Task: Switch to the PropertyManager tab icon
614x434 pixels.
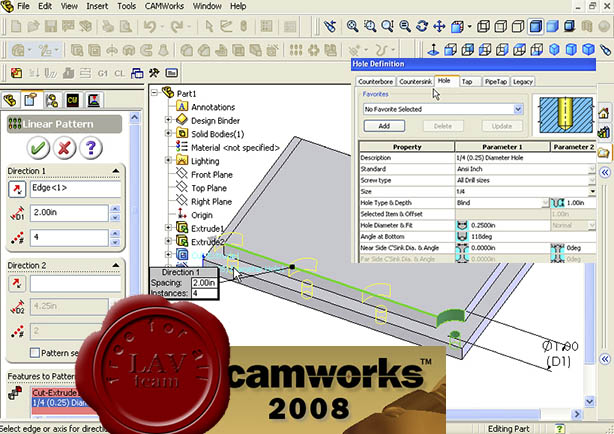Action: click(31, 100)
